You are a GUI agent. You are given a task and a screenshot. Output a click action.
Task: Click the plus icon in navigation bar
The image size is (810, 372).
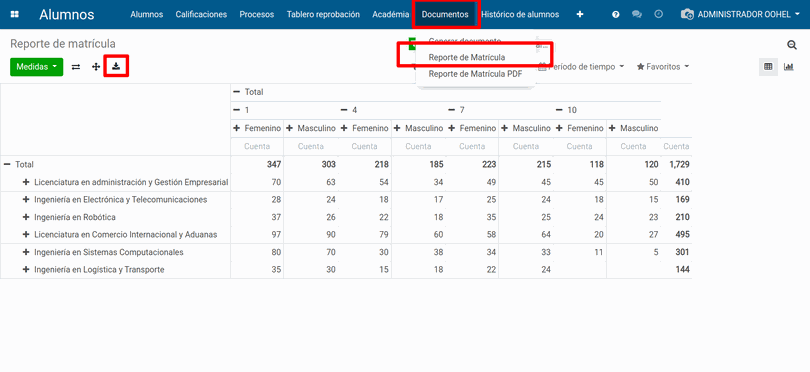(x=580, y=14)
